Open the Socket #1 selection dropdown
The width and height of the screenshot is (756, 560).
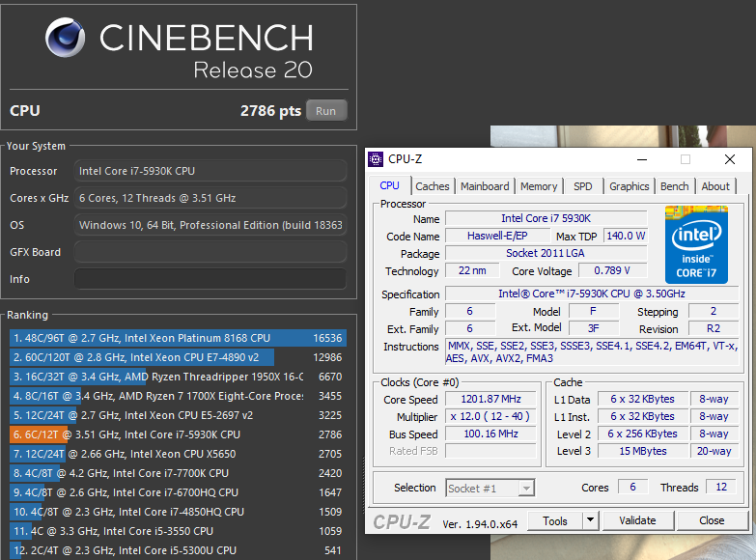pyautogui.click(x=490, y=489)
